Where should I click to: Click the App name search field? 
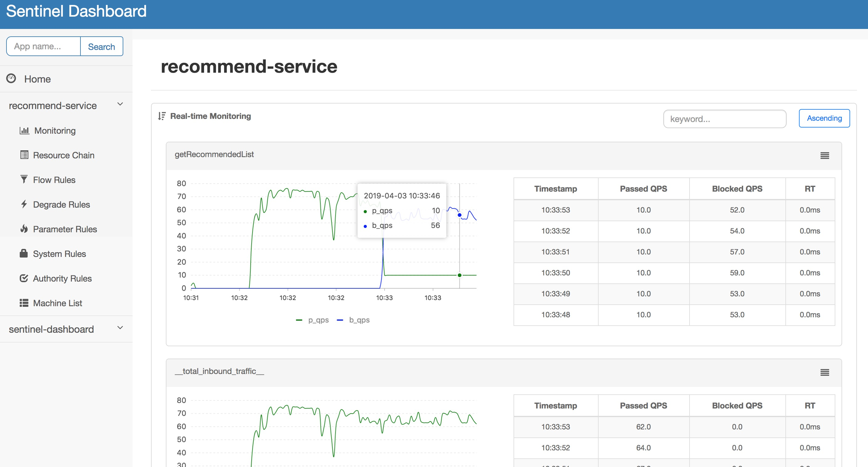(x=44, y=47)
